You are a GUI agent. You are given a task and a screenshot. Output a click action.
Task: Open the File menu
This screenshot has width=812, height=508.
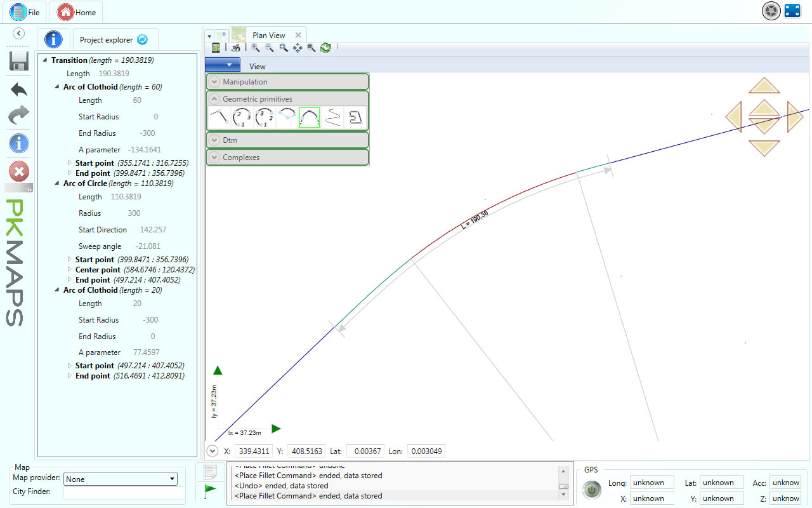(x=25, y=12)
